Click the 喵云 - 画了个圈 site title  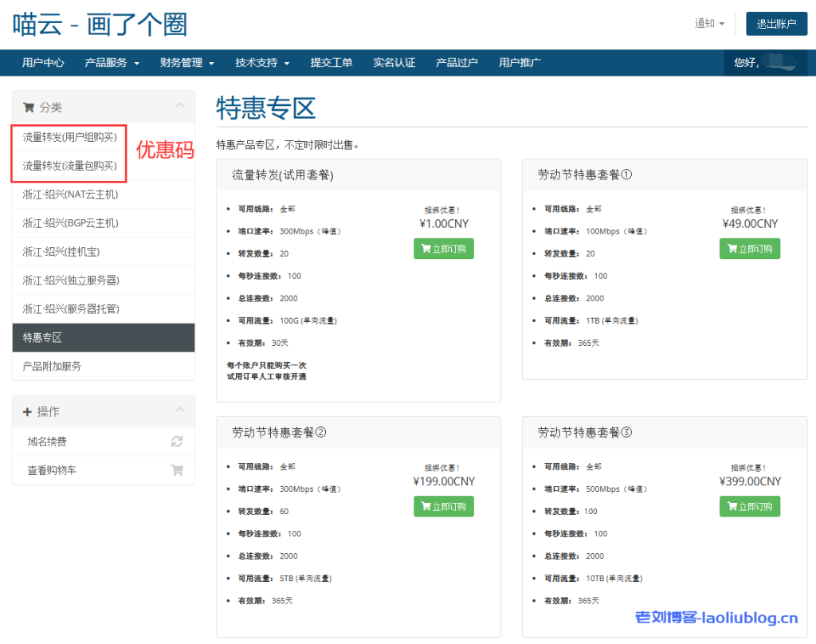point(100,25)
